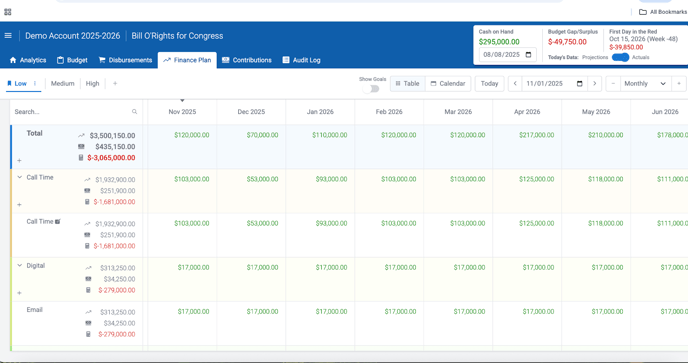The height and width of the screenshot is (363, 688).
Task: Open the Low scenario options menu
Action: [35, 83]
